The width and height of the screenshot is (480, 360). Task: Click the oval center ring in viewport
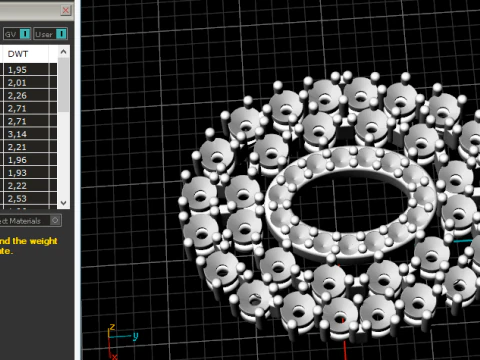(351, 204)
